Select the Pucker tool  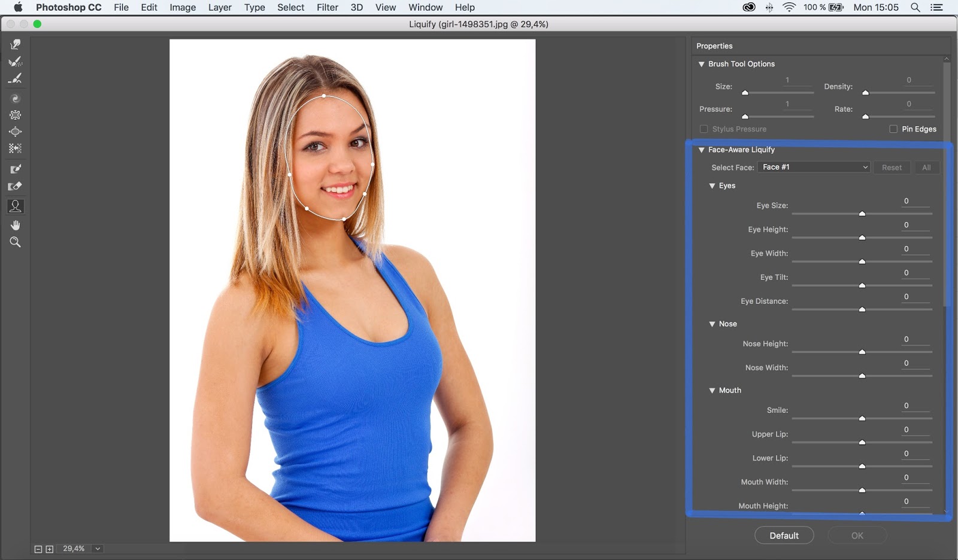15,115
